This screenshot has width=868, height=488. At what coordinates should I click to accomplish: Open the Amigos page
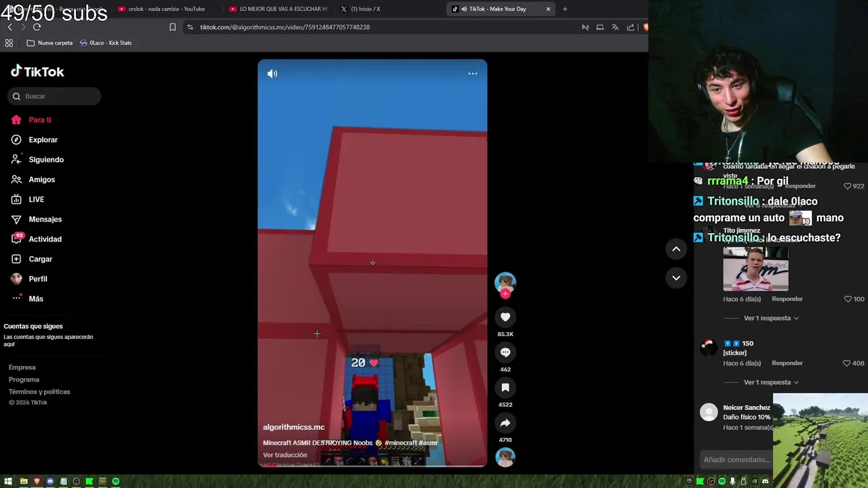(33, 180)
